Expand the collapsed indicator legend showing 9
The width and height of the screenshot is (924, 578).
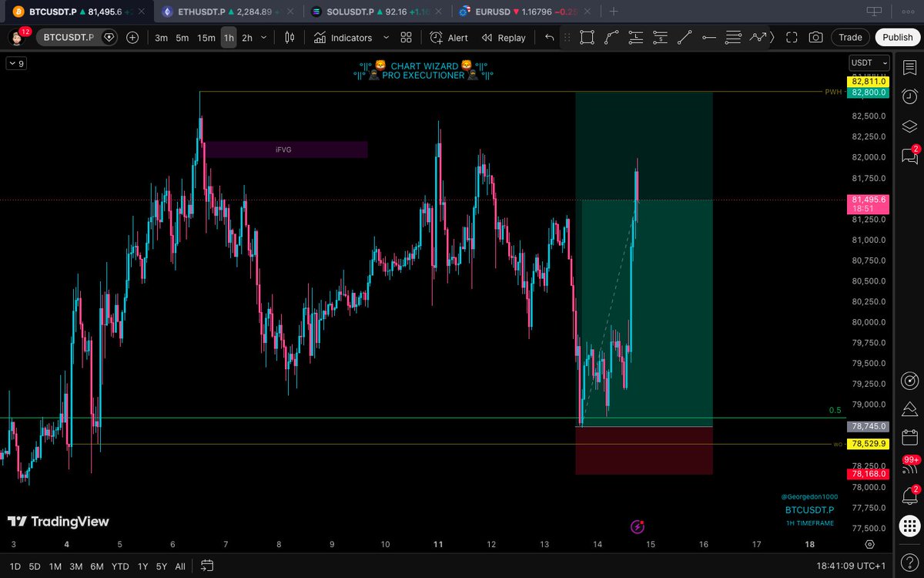pos(16,64)
